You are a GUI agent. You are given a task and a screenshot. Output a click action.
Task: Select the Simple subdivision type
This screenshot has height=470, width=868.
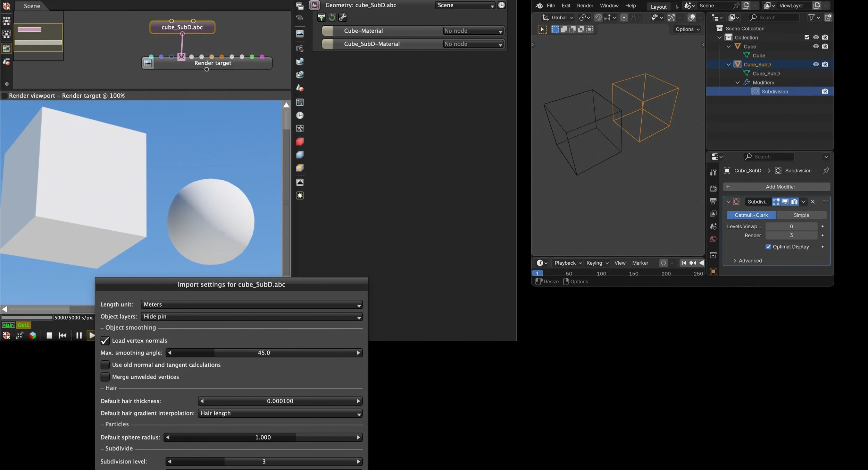[x=801, y=215]
